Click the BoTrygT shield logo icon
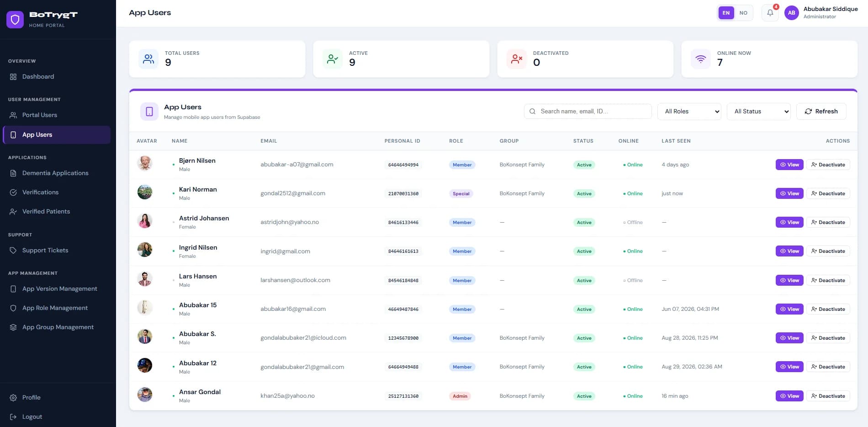Image resolution: width=868 pixels, height=427 pixels. tap(15, 20)
